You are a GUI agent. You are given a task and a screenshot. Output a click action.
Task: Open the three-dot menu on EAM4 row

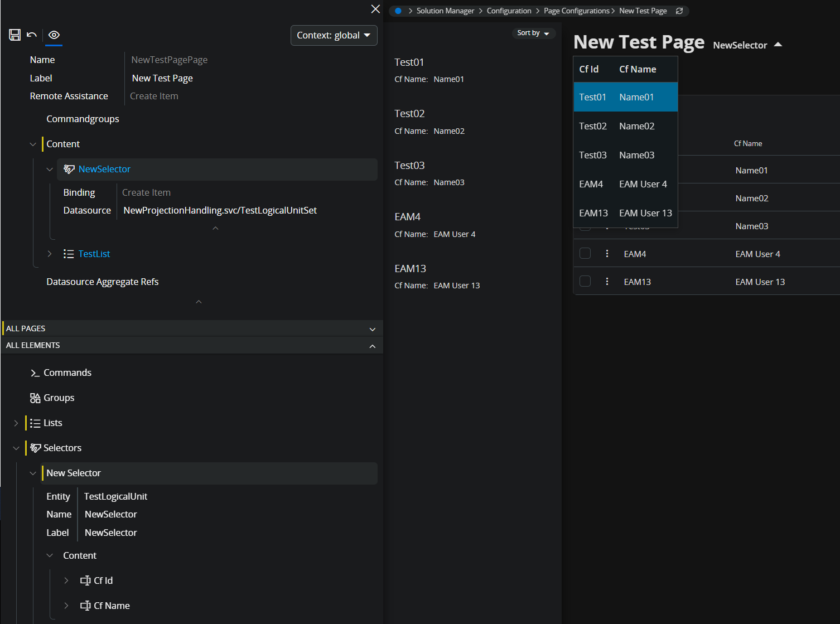pos(607,253)
